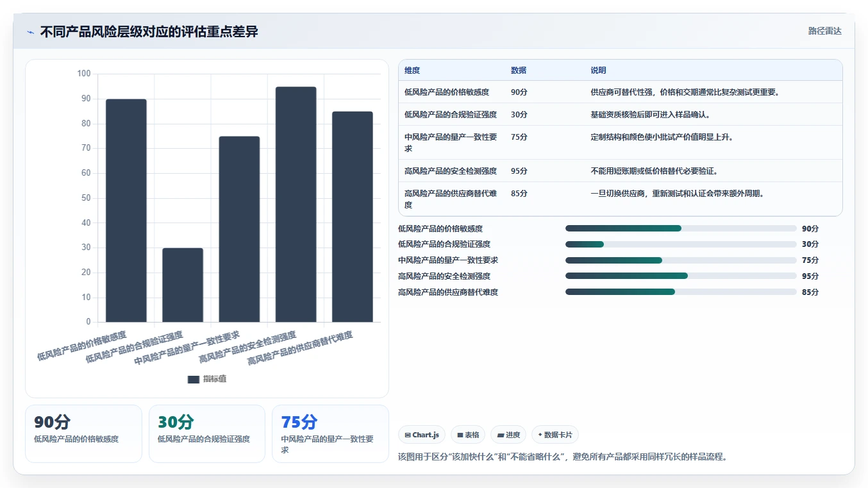The width and height of the screenshot is (868, 488).
Task: Click description 不能用短账期或低价格替代必要验证
Action: pyautogui.click(x=654, y=171)
